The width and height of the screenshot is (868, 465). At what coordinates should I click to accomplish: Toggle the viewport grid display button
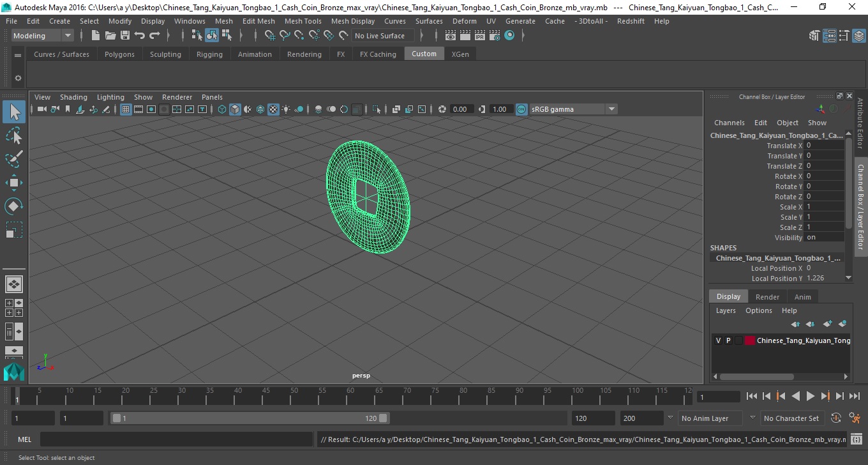[126, 109]
